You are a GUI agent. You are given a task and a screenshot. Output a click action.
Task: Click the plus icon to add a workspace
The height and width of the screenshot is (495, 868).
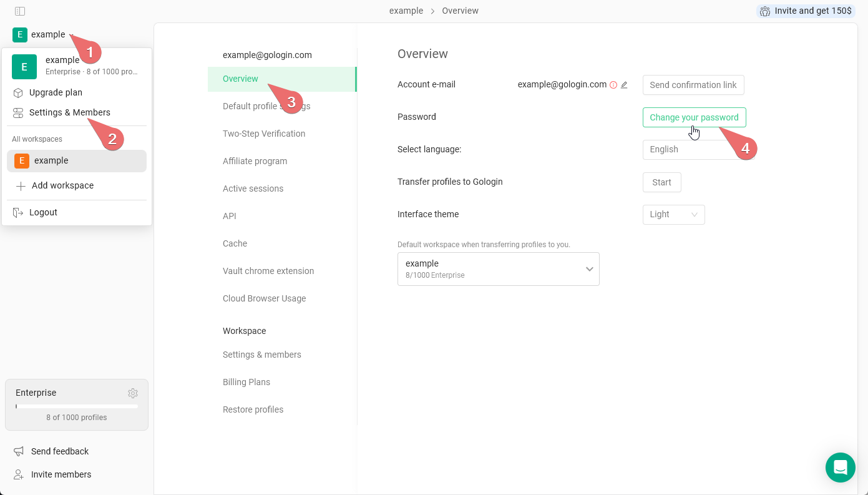coord(19,185)
